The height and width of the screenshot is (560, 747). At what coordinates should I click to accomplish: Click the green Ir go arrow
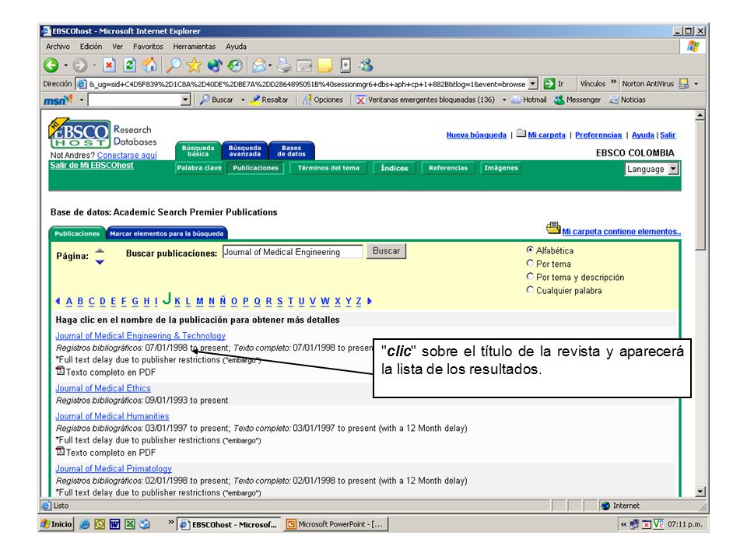[x=549, y=84]
